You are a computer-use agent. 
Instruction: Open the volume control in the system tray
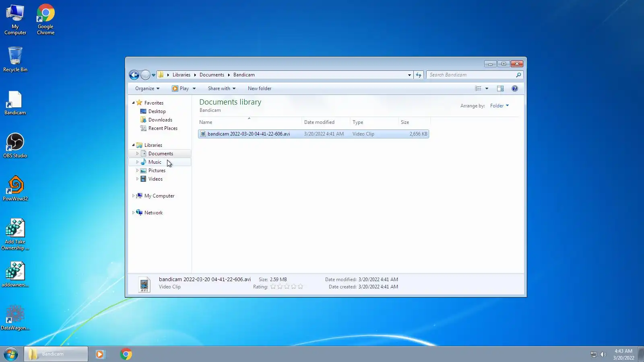pos(603,354)
